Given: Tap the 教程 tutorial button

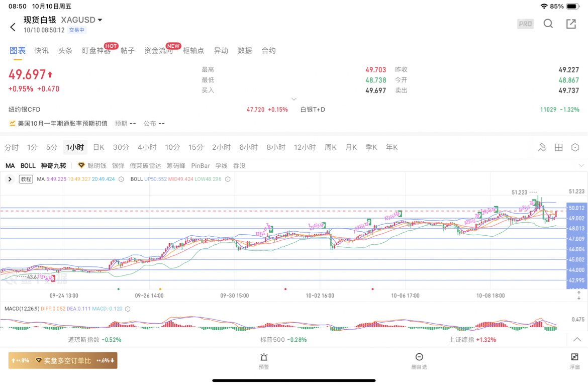Looking at the screenshot, I should pyautogui.click(x=26, y=179).
